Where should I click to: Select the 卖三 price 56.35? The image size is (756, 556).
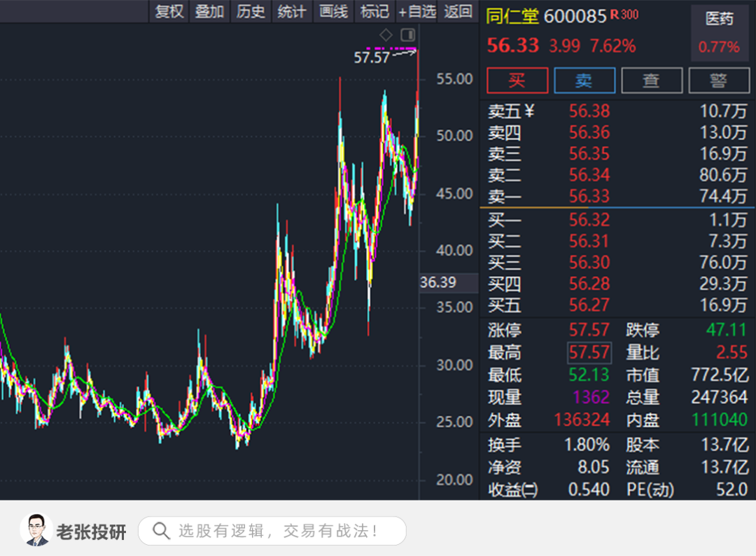coord(589,154)
